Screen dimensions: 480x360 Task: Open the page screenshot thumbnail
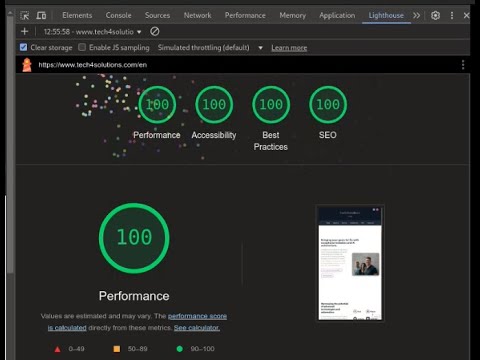click(350, 263)
